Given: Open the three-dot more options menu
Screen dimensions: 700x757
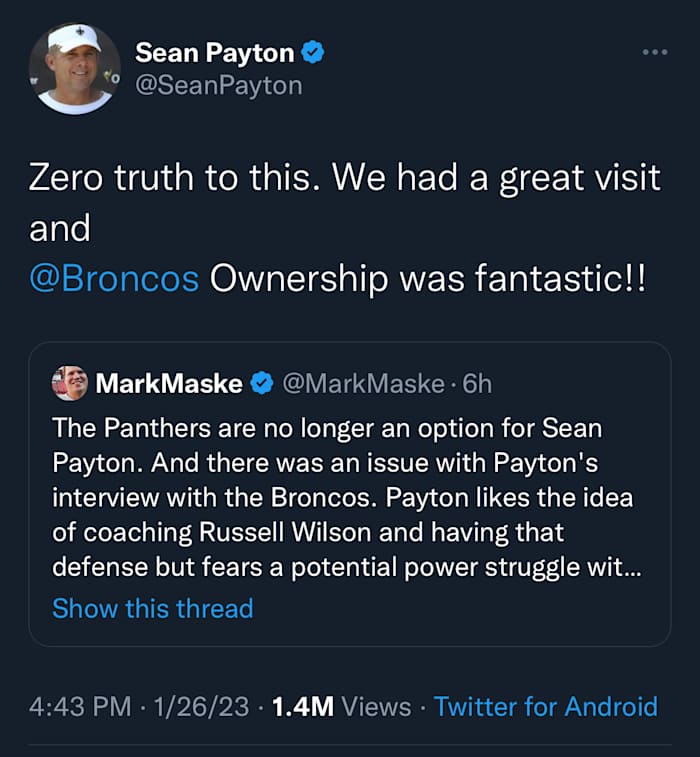Looking at the screenshot, I should pos(655,52).
